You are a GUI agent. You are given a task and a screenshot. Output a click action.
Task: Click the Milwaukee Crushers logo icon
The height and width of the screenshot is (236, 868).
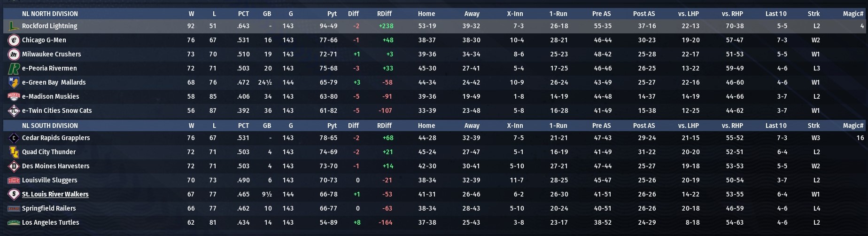pyautogui.click(x=14, y=55)
